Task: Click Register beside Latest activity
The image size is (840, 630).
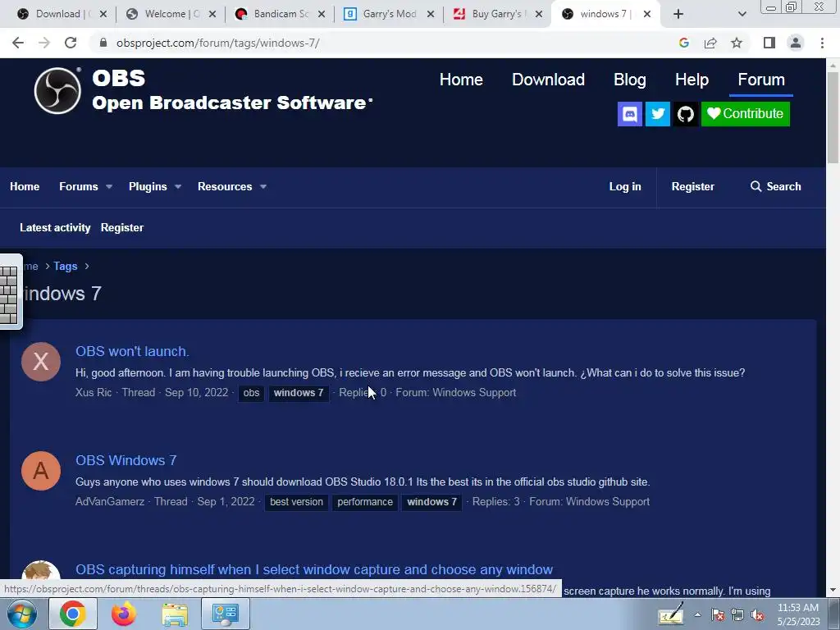Action: pyautogui.click(x=122, y=228)
